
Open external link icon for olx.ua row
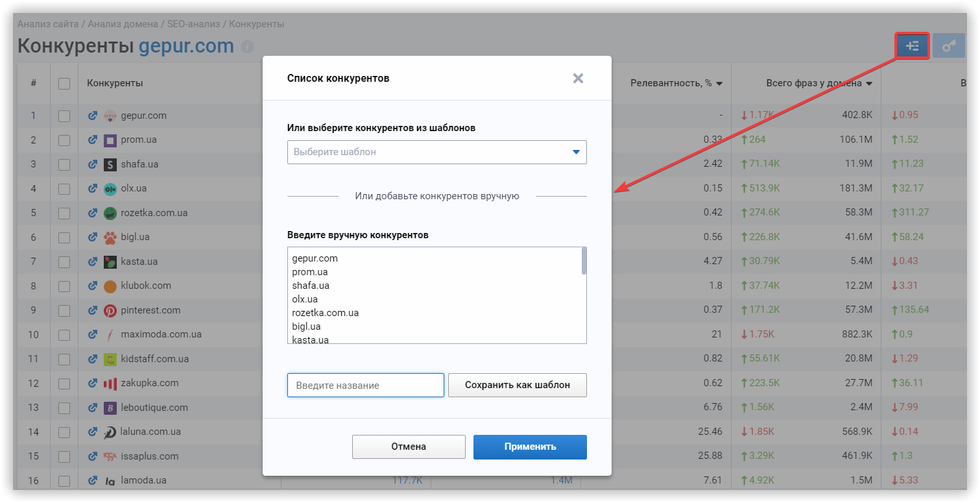coord(92,188)
